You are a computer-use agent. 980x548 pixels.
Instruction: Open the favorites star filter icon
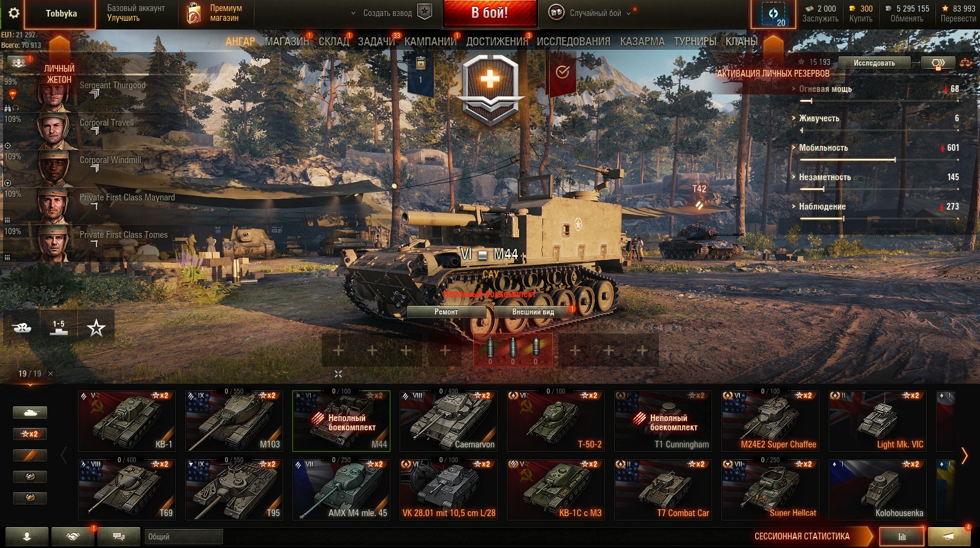pyautogui.click(x=96, y=328)
